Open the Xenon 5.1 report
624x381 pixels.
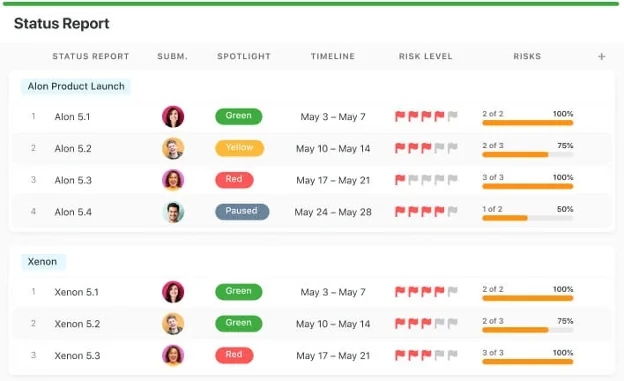[x=76, y=292]
